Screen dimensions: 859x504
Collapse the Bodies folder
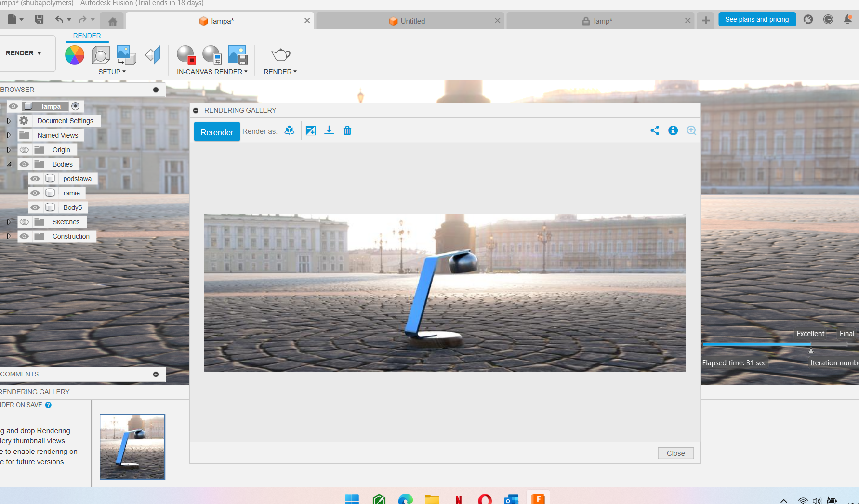click(9, 164)
